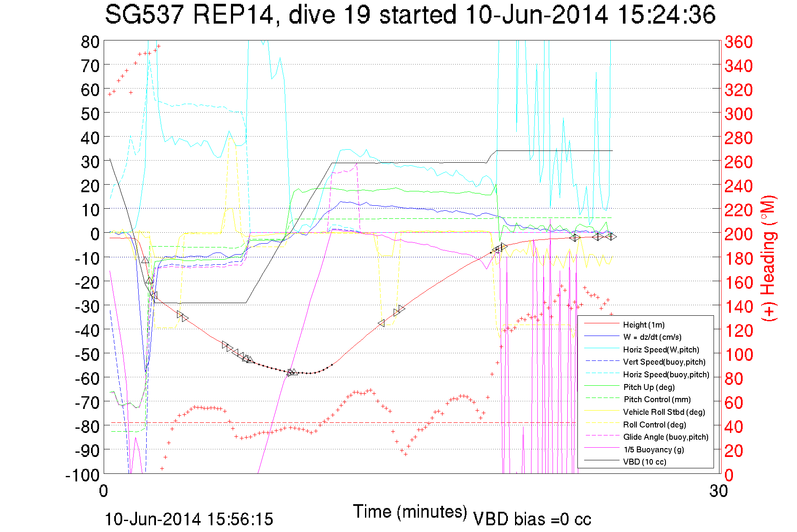Click the '-30' left axis tick label
This screenshot has width=797, height=532.
(x=87, y=306)
